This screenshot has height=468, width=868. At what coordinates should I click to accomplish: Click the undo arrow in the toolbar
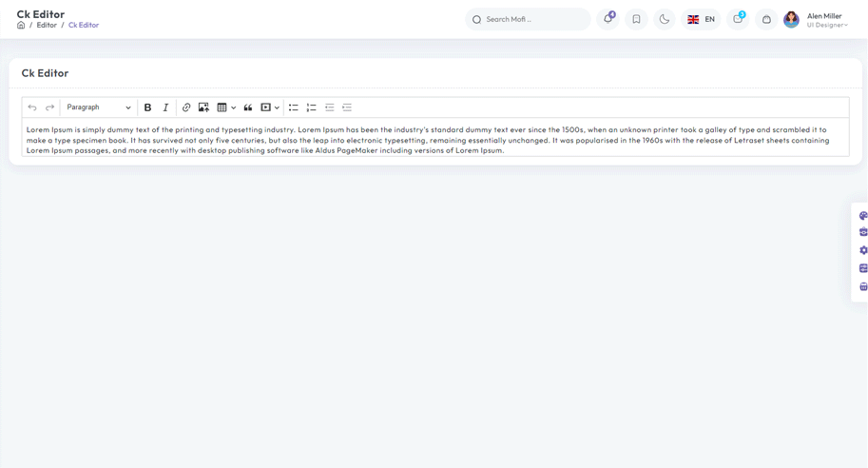(32, 107)
